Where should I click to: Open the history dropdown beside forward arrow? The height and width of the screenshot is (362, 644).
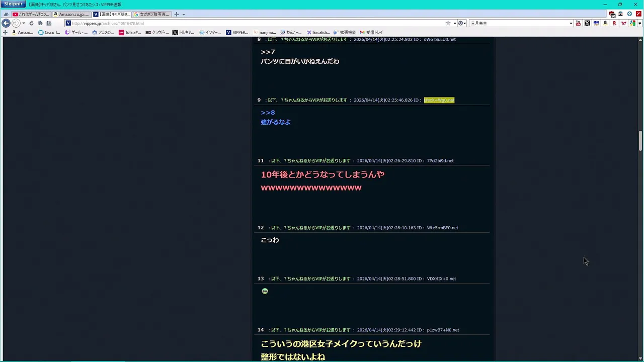[x=24, y=23]
